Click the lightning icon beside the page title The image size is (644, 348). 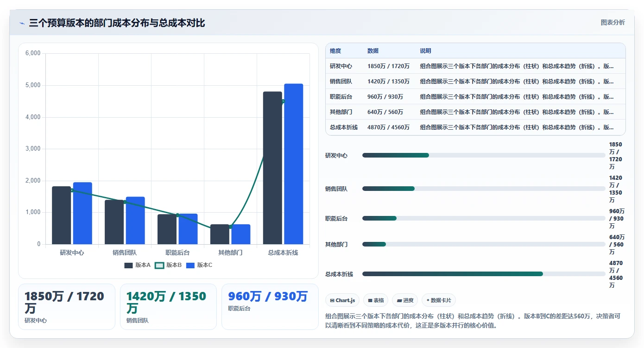(x=22, y=23)
